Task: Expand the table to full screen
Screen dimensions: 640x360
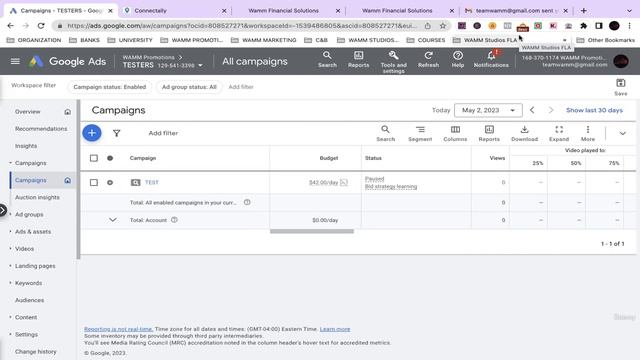Action: coord(559,133)
